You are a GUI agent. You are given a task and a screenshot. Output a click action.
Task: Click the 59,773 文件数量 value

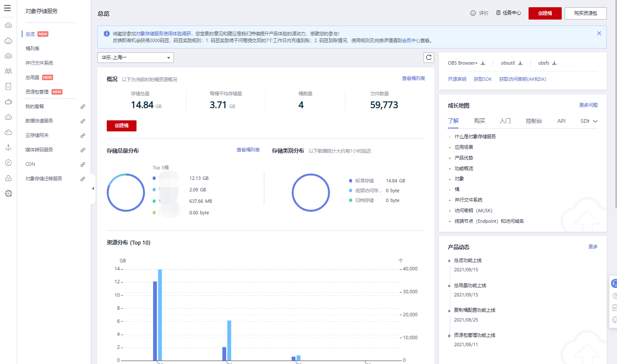pyautogui.click(x=384, y=105)
